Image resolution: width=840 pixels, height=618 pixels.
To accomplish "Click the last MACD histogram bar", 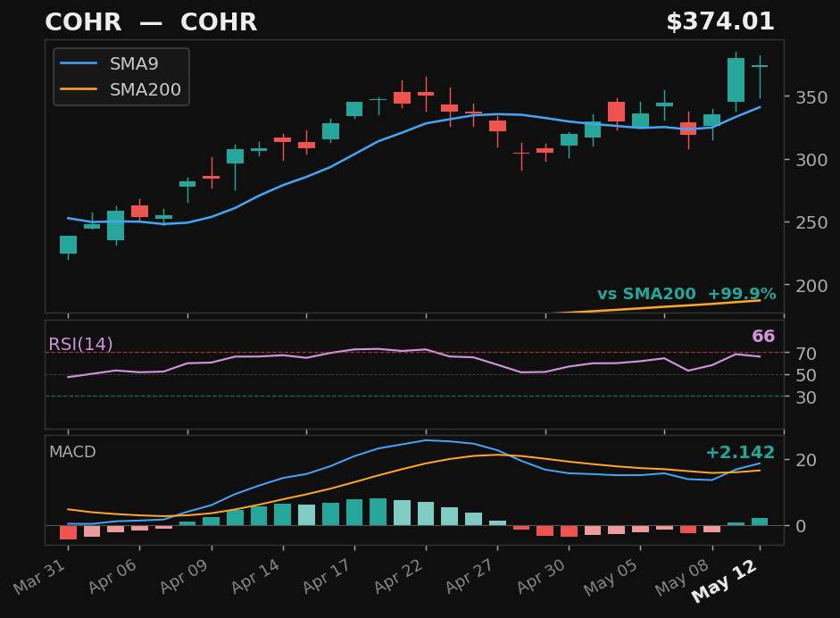I will click(x=760, y=522).
